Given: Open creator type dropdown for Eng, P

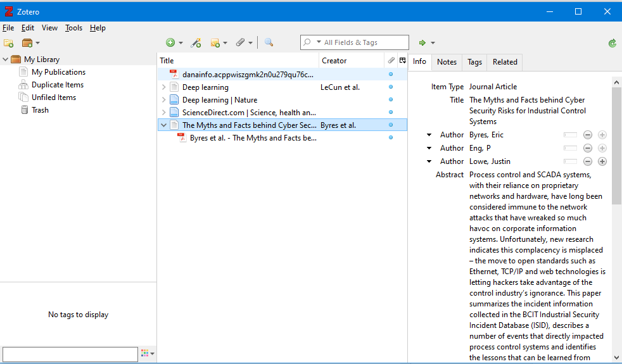Looking at the screenshot, I should click(x=429, y=148).
